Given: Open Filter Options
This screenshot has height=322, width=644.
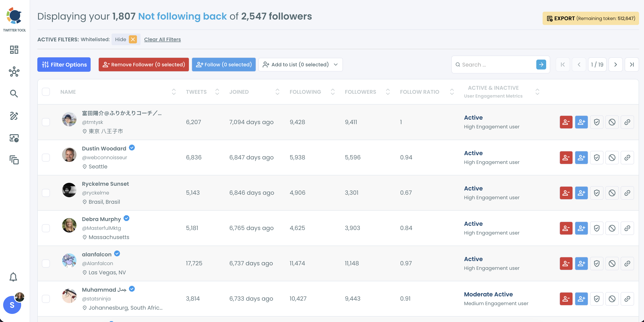Looking at the screenshot, I should click(x=64, y=65).
